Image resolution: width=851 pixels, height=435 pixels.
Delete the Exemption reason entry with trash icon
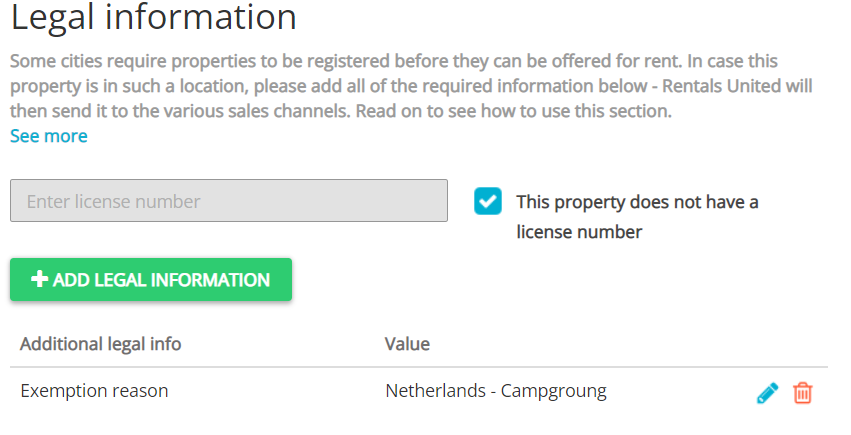[802, 393]
